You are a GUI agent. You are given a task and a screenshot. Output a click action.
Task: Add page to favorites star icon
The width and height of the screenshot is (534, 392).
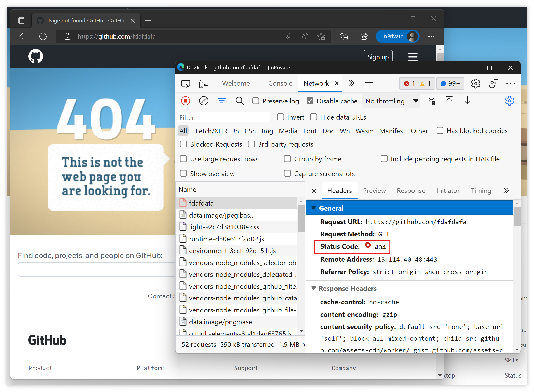321,37
